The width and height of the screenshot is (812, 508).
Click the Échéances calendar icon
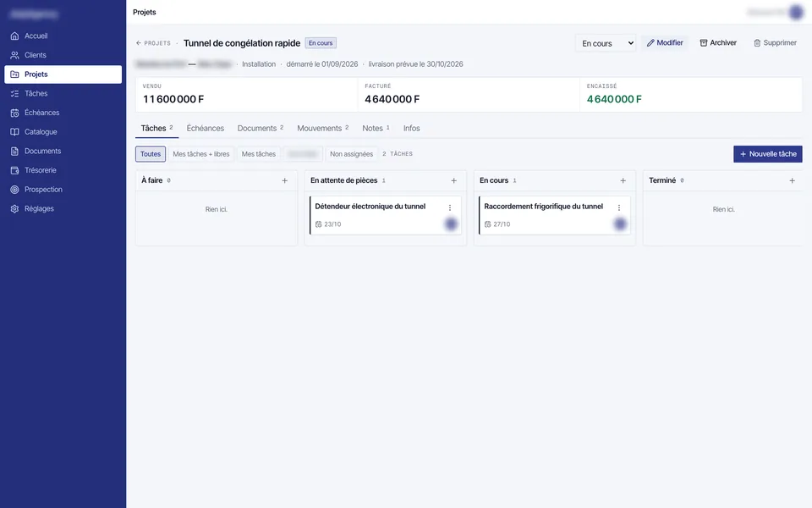(x=14, y=113)
